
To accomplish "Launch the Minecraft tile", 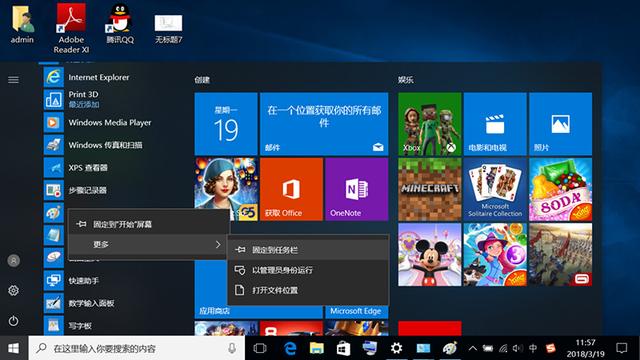I will pyautogui.click(x=430, y=189).
